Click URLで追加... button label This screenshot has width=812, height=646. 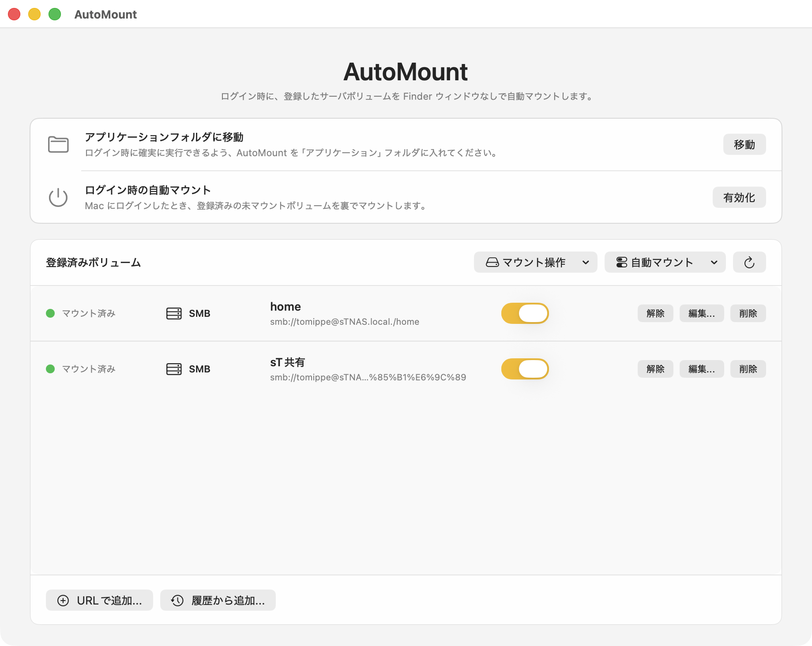pyautogui.click(x=109, y=601)
